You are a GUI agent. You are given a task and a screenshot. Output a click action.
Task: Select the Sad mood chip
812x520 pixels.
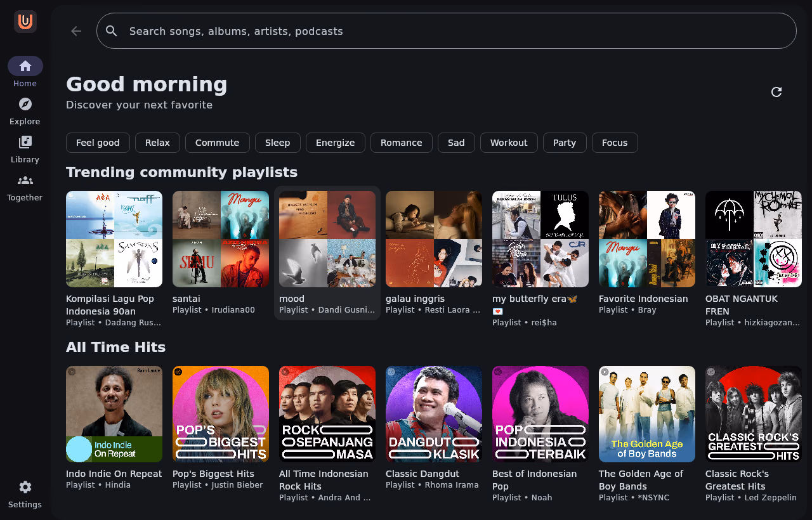coord(456,143)
